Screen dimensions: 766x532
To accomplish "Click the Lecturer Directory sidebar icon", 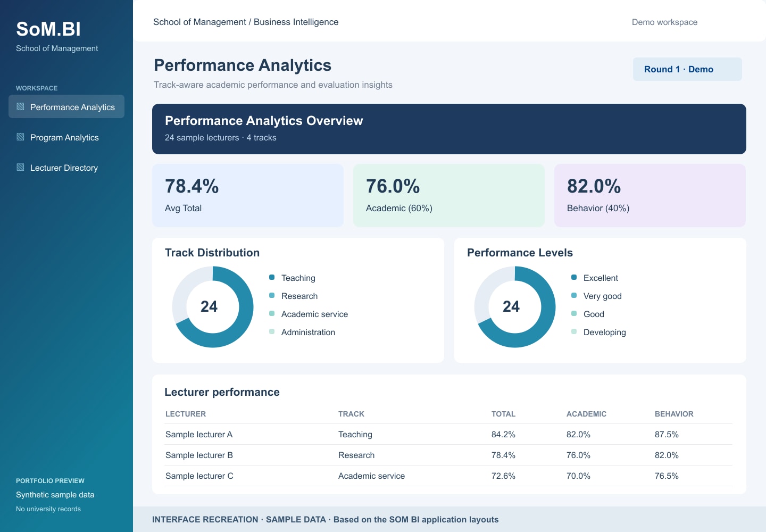I will (20, 167).
